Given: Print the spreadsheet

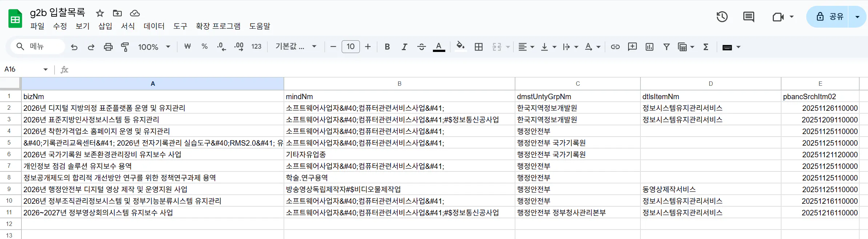Looking at the screenshot, I should coord(108,47).
